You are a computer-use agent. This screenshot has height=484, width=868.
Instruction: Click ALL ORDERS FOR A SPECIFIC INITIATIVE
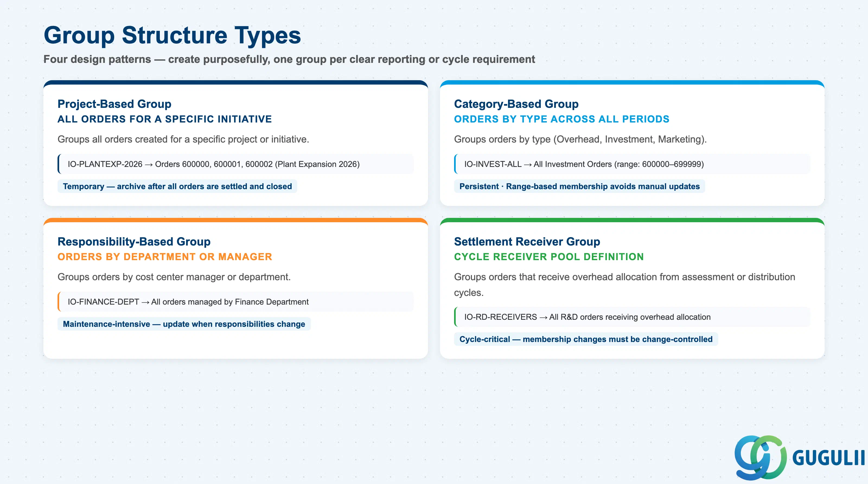164,119
